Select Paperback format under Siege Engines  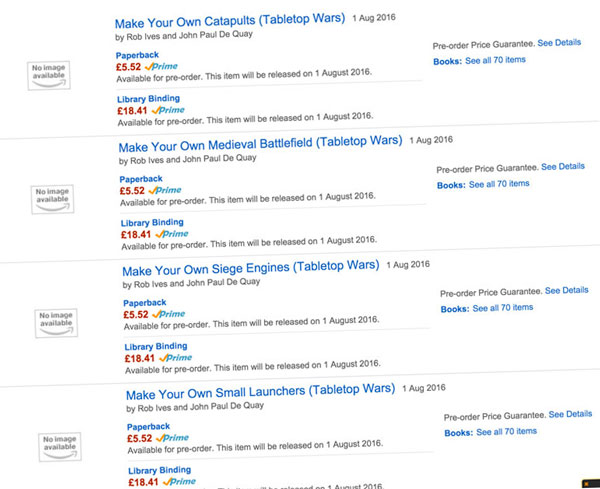point(145,303)
